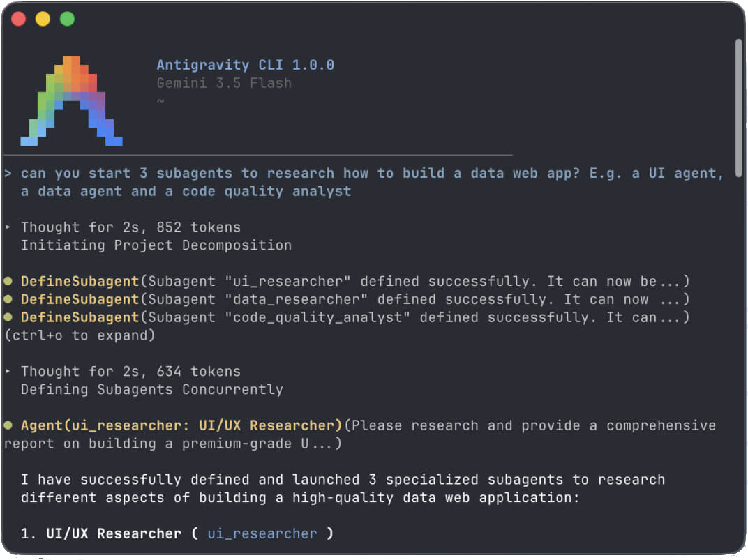Click "different aspects of building" response line
The width and height of the screenshot is (748, 560).
[300, 498]
